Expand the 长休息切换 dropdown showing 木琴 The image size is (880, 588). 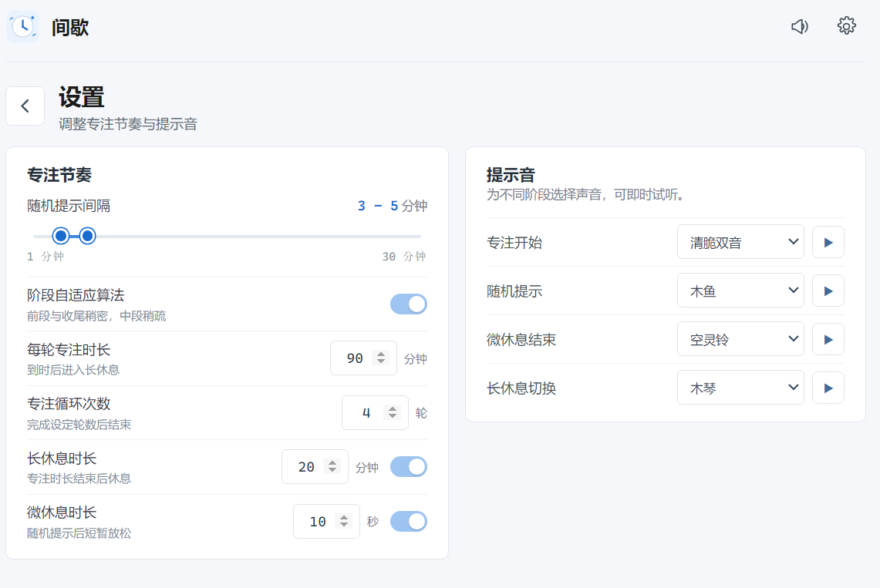click(x=740, y=388)
